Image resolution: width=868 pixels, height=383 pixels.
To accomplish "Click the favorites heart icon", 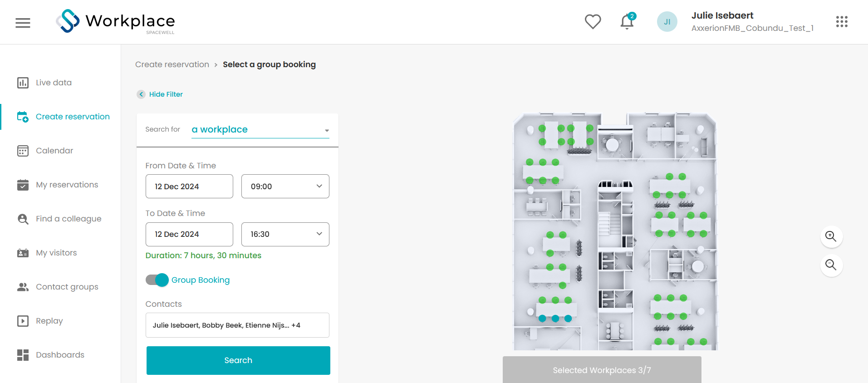I will (593, 22).
